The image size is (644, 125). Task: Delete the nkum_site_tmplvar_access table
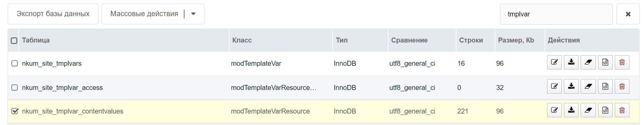pos(622,87)
